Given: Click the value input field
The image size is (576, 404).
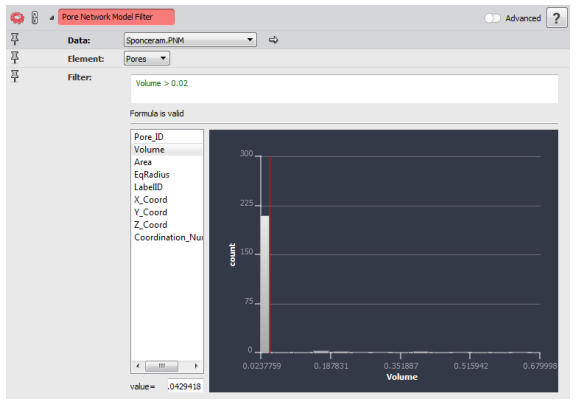Looking at the screenshot, I should [x=185, y=386].
